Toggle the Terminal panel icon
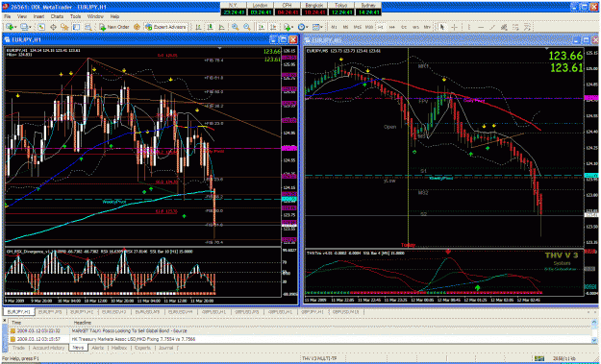The width and height of the screenshot is (601, 364). point(76,27)
